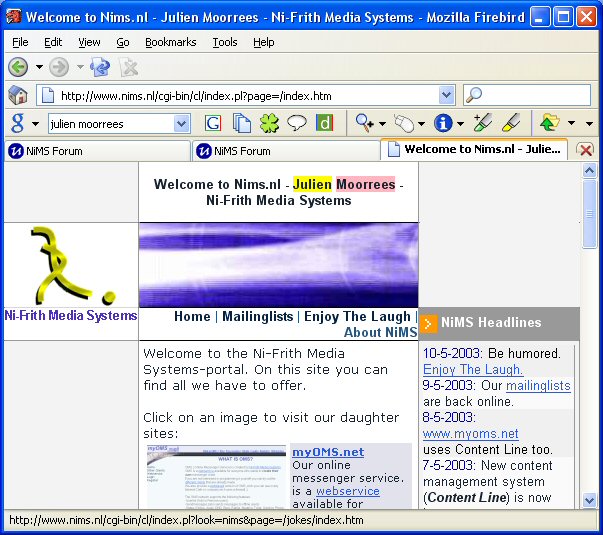
Task: Switch to the second NiMS Forum tab
Action: [x=286, y=151]
